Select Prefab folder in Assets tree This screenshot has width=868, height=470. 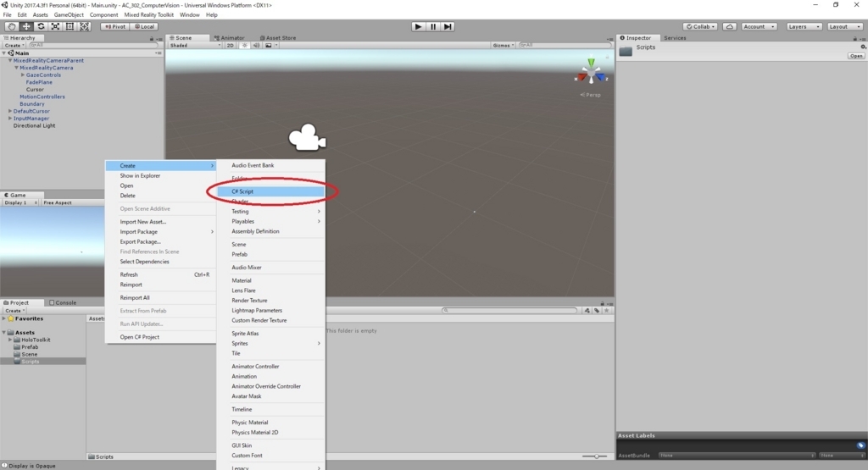pyautogui.click(x=30, y=346)
